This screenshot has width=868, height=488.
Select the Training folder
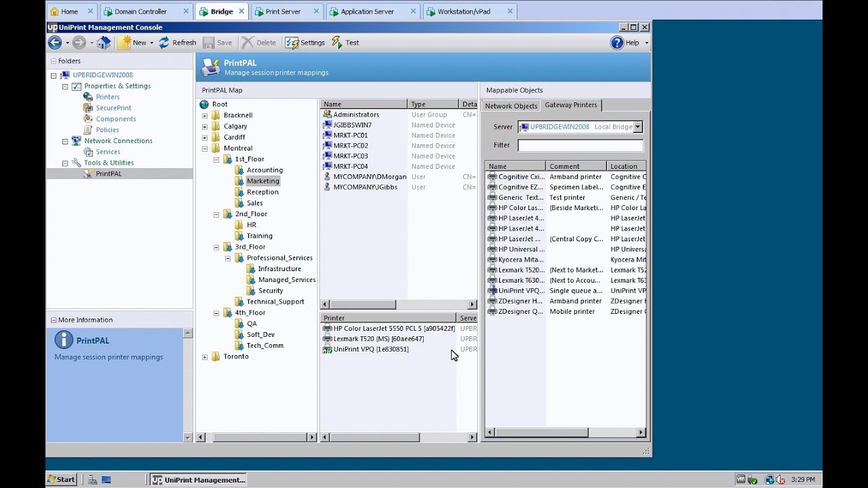259,236
